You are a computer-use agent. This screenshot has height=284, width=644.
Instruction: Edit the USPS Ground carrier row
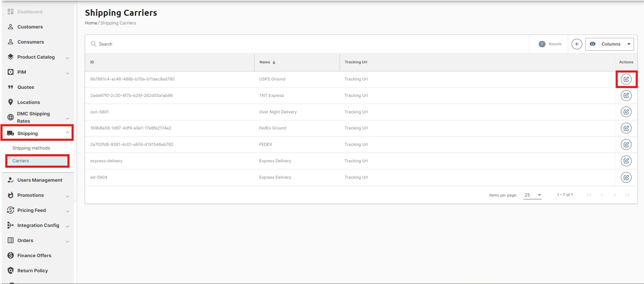point(626,79)
